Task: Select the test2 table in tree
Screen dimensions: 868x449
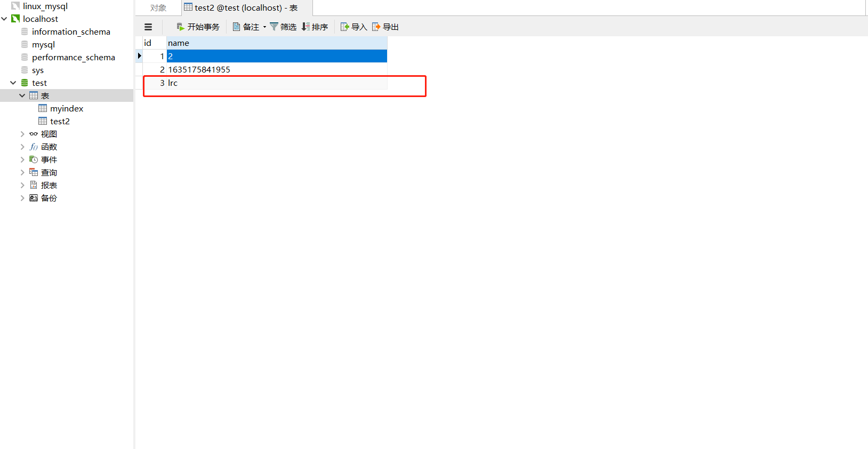Action: click(x=60, y=121)
